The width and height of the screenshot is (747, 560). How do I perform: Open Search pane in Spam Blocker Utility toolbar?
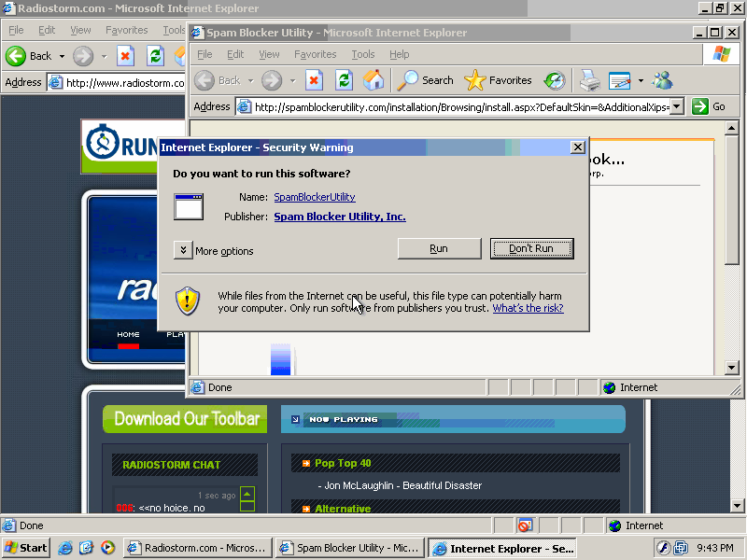425,80
